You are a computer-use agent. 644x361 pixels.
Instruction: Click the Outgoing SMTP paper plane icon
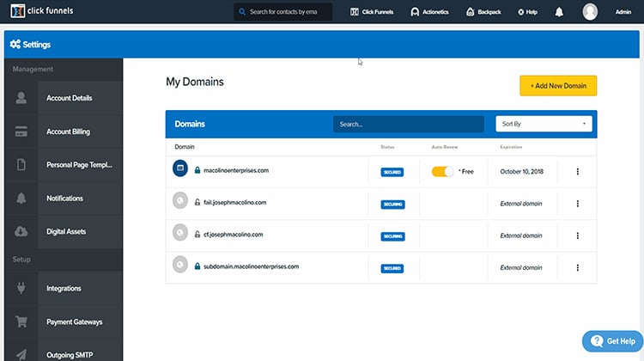21,352
